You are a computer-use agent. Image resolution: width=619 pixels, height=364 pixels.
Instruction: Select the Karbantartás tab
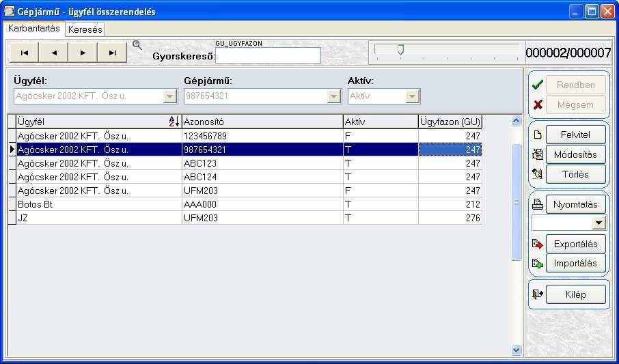coord(34,29)
